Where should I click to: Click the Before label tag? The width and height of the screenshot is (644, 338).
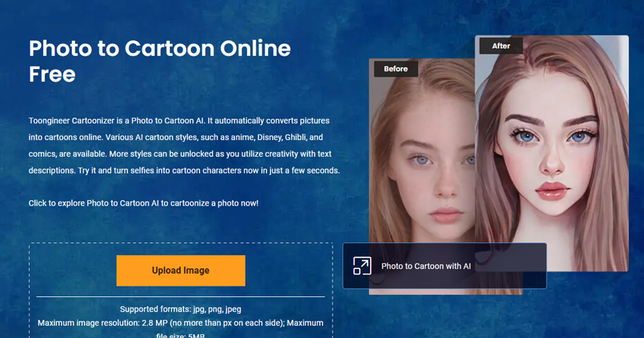point(396,69)
